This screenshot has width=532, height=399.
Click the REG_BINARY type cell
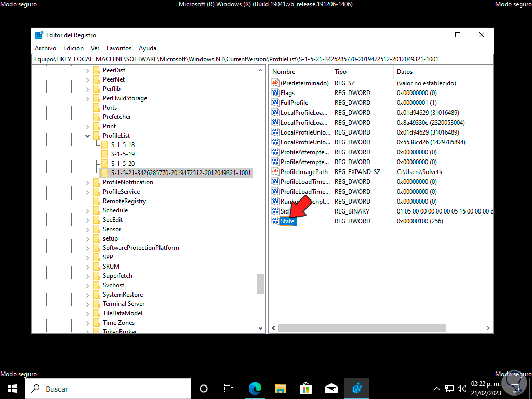(352, 211)
